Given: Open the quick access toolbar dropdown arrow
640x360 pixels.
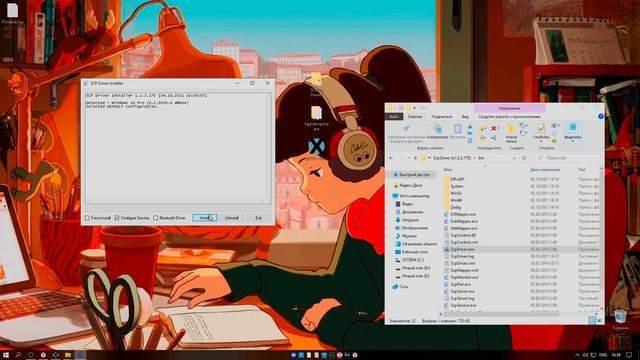Looking at the screenshot, I should pos(415,108).
